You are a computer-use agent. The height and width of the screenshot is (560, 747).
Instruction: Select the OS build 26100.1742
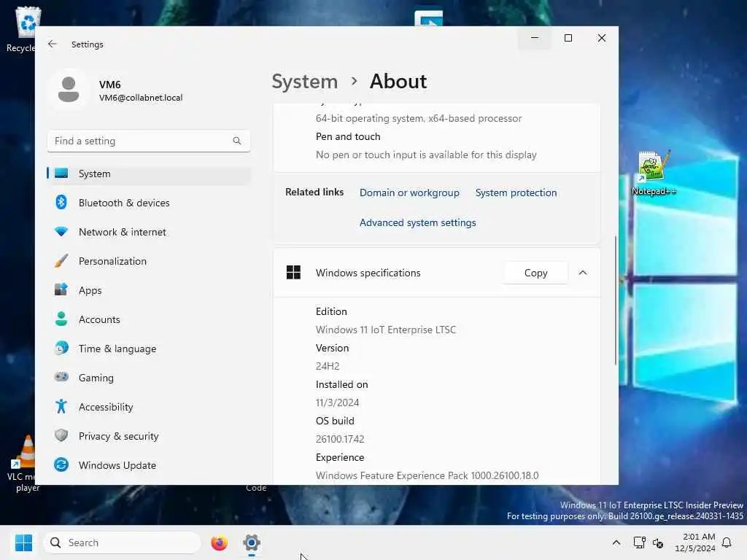point(340,439)
